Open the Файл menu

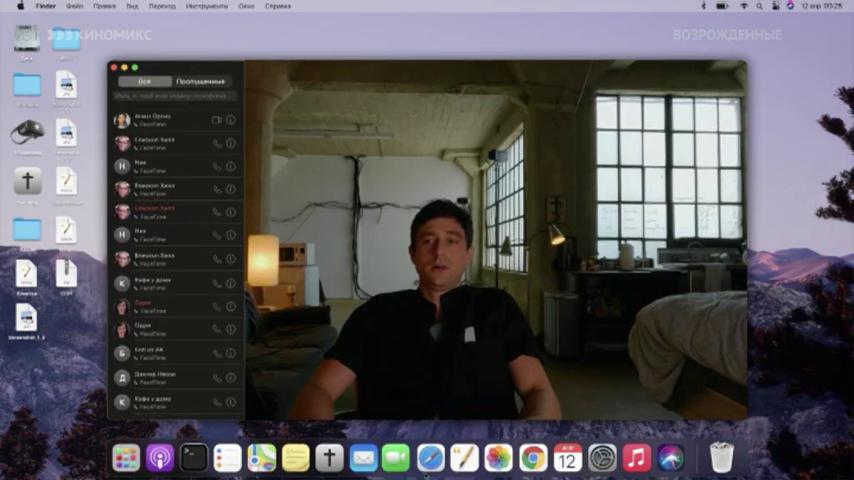(75, 6)
